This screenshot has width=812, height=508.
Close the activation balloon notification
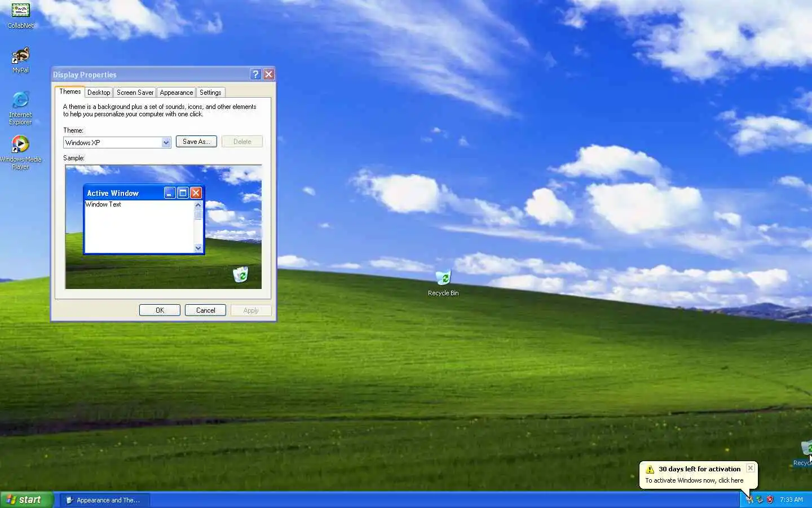point(750,468)
